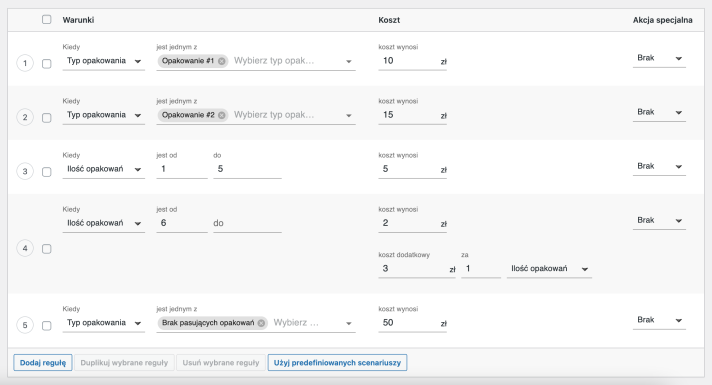
Task: Focus the 'jest od' field with value 6
Action: click(182, 223)
